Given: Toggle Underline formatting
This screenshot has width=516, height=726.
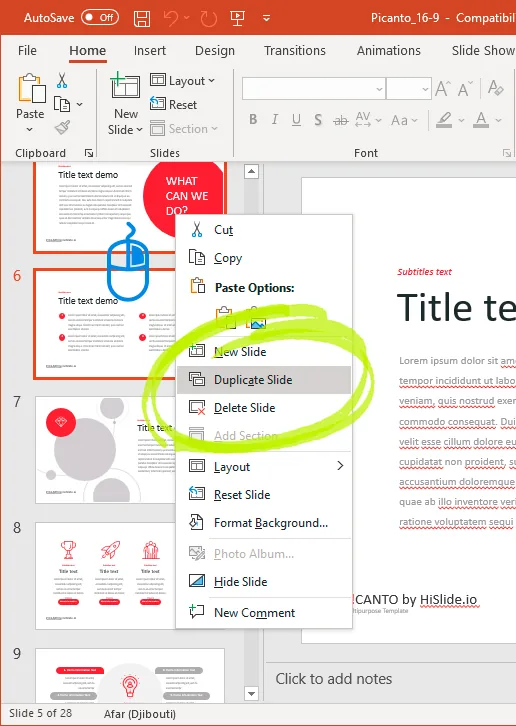Looking at the screenshot, I should tap(296, 120).
